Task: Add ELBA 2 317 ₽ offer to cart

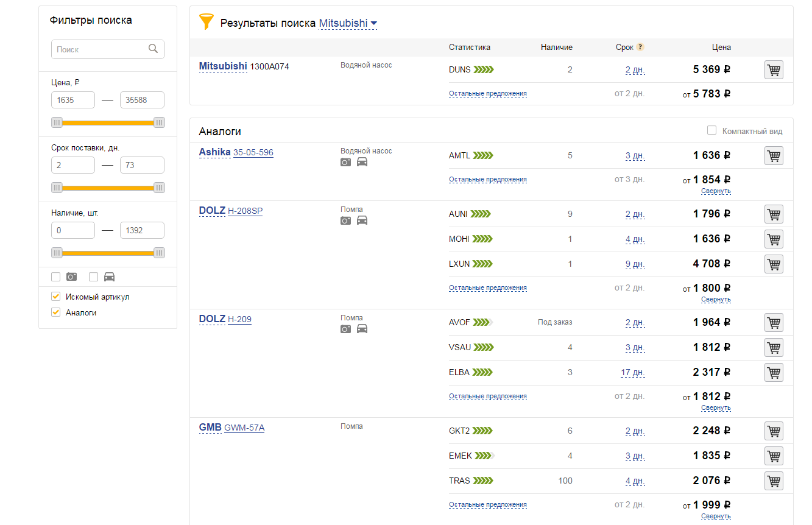Action: click(x=774, y=373)
